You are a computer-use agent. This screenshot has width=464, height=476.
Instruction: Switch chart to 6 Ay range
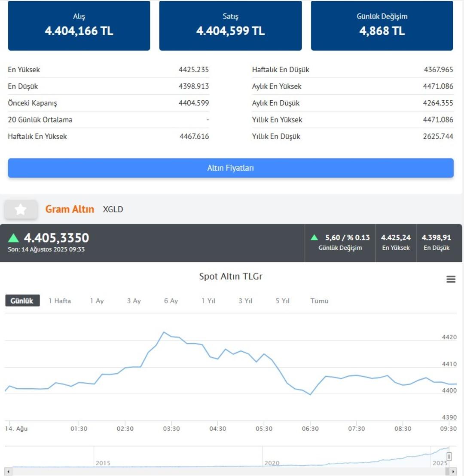click(171, 301)
